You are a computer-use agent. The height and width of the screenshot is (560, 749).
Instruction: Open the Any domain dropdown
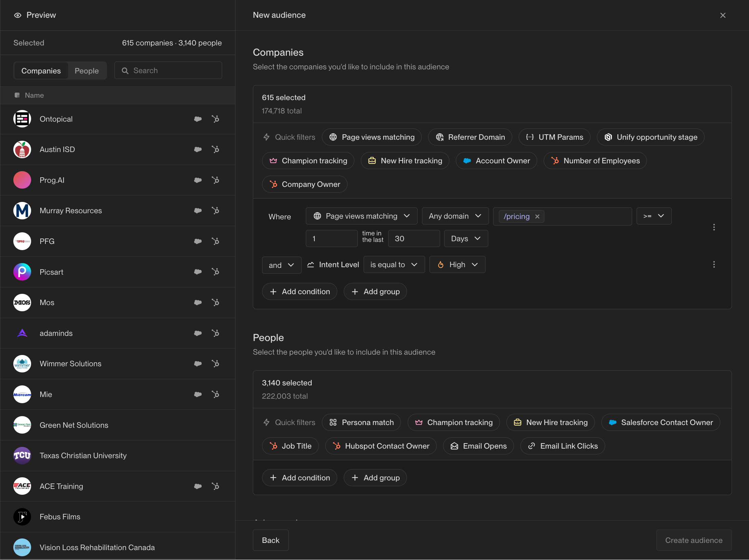(x=455, y=216)
